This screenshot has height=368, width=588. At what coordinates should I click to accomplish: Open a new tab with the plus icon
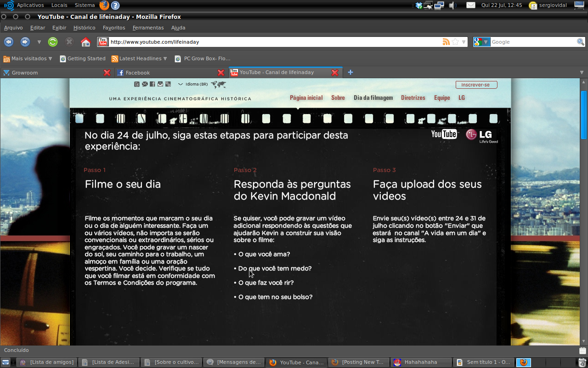351,72
